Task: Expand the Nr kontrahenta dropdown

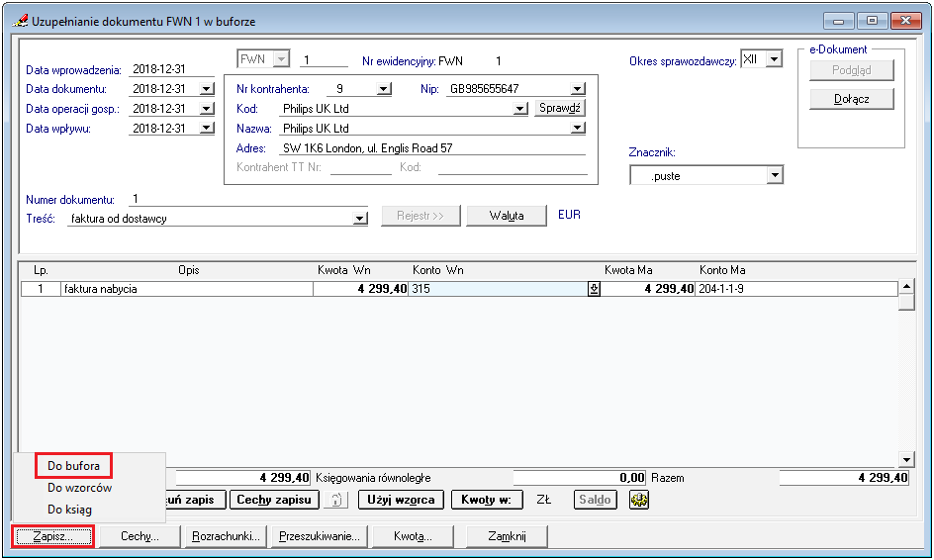Action: click(384, 89)
